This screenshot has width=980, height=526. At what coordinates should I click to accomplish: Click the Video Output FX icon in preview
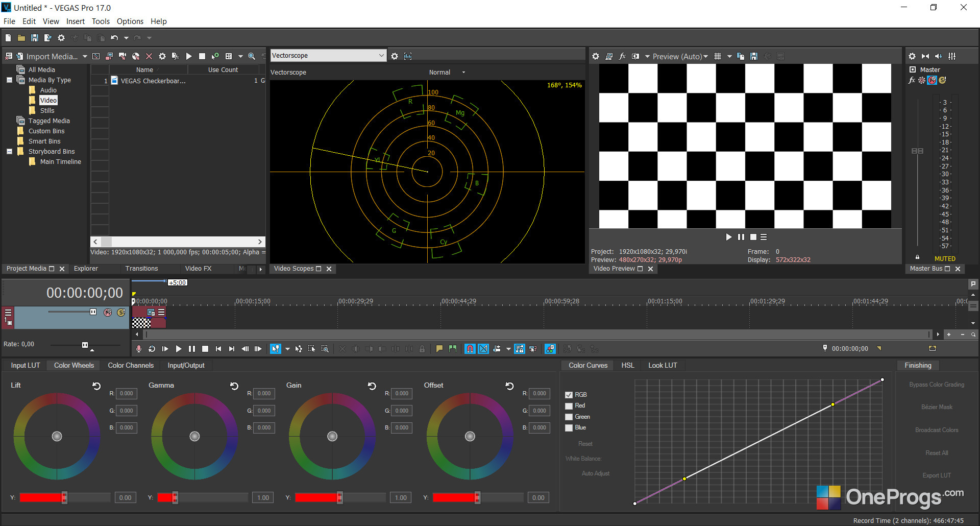pyautogui.click(x=622, y=56)
